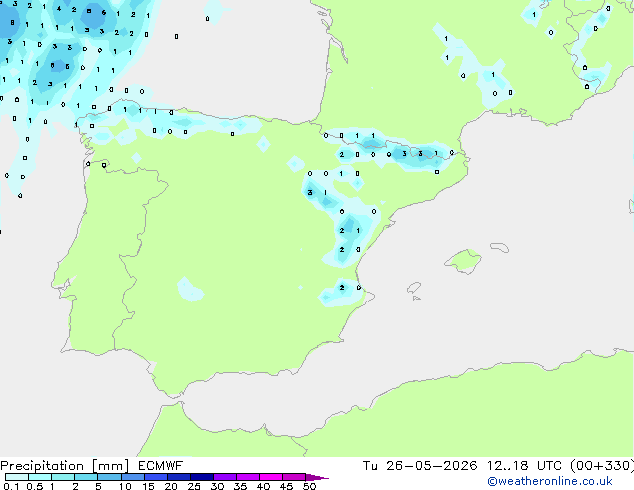Click the 25–30 mm dark blue swatch
The height and width of the screenshot is (490, 634).
[x=201, y=477]
